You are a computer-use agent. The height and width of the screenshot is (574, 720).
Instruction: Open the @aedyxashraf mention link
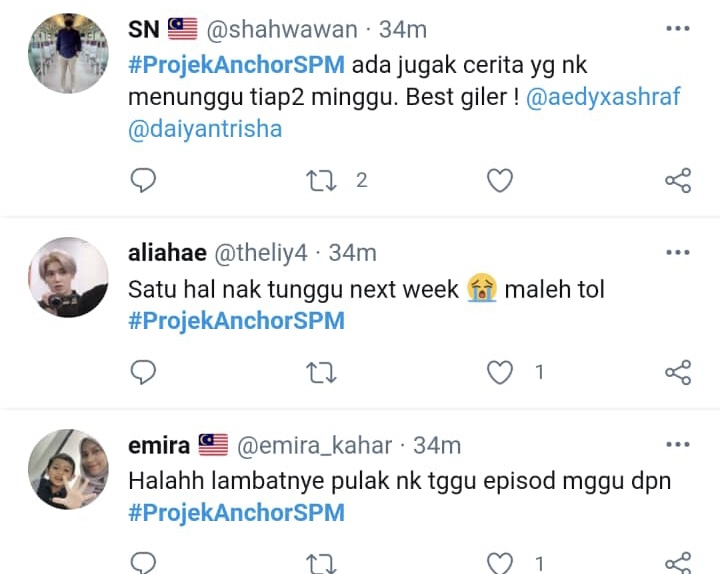[603, 97]
